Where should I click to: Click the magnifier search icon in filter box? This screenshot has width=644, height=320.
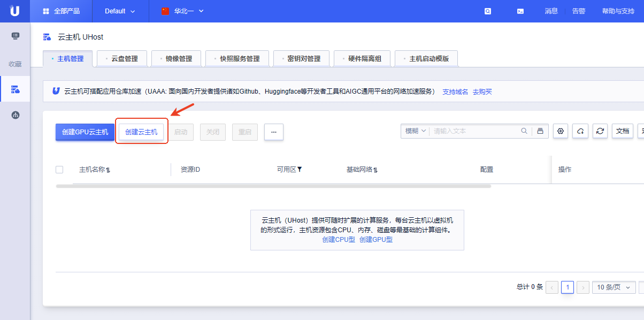tap(524, 131)
